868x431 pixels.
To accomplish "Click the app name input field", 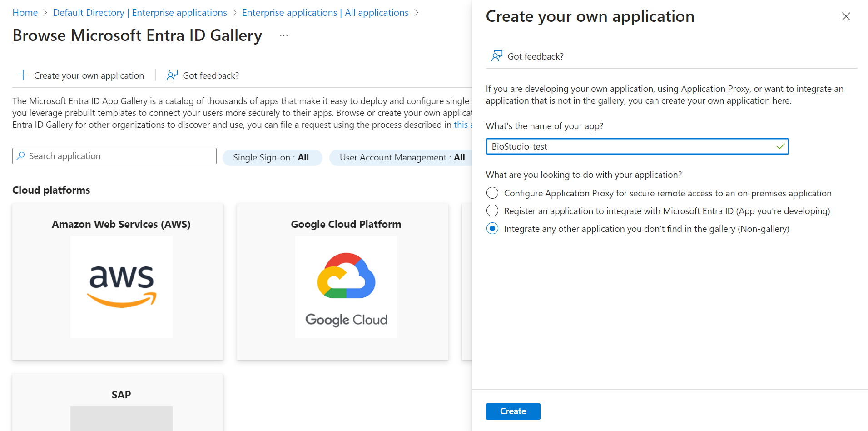I will tap(637, 146).
